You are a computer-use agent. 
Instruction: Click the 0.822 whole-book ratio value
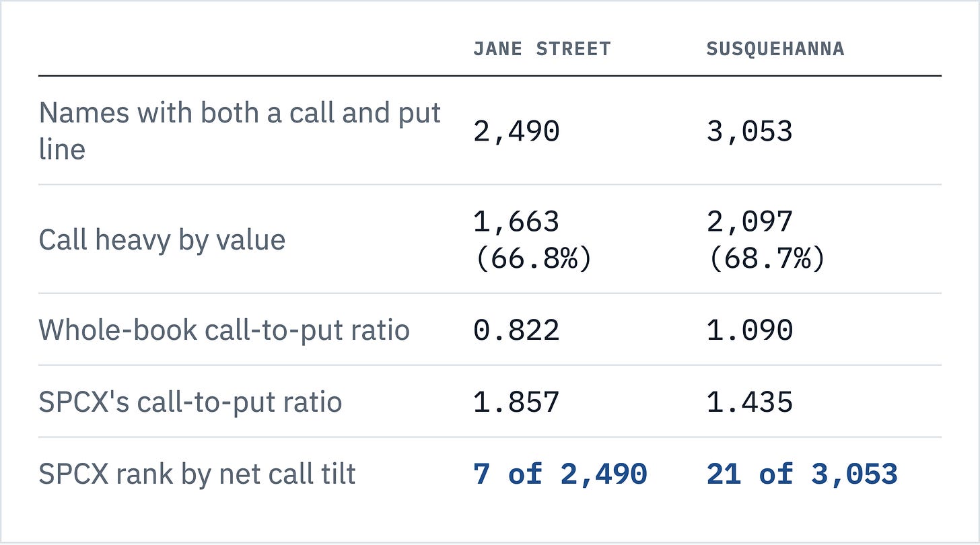[516, 330]
